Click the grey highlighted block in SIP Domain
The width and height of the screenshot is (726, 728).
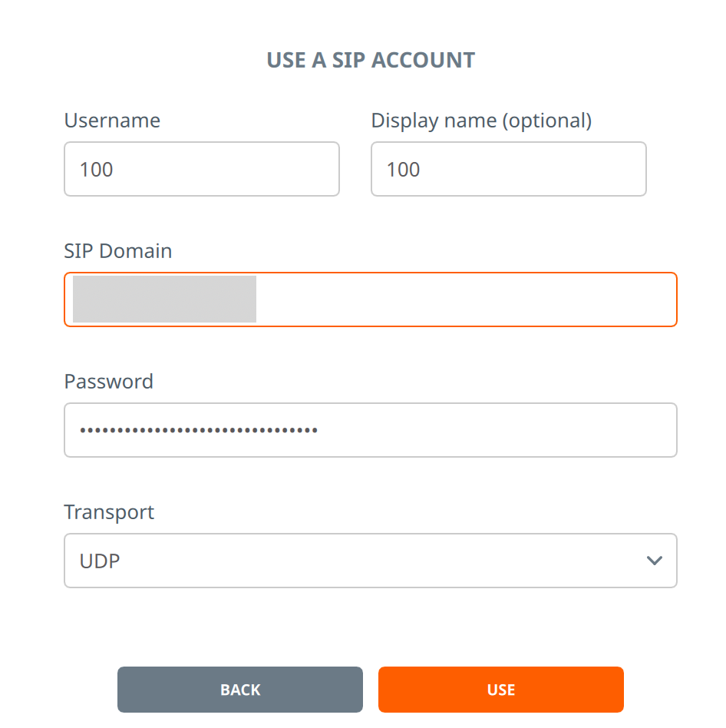pos(165,299)
